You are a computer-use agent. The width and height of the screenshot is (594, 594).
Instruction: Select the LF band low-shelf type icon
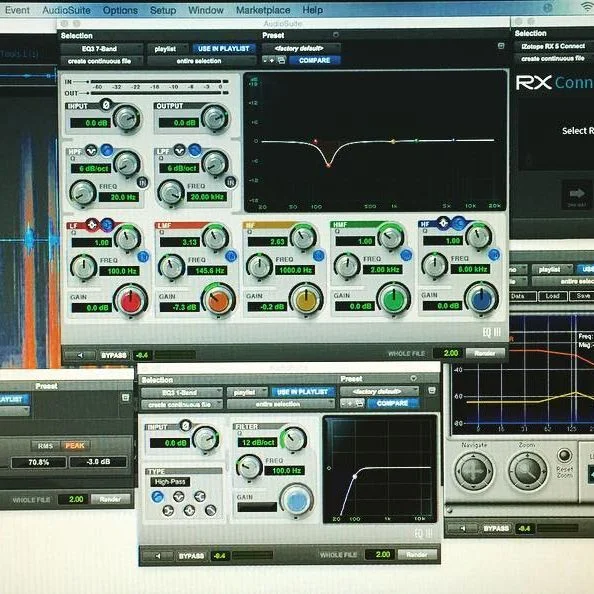click(x=107, y=225)
